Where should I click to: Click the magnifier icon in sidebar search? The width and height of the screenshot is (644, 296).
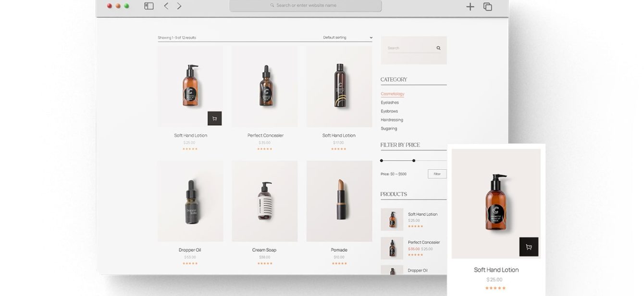pos(438,48)
